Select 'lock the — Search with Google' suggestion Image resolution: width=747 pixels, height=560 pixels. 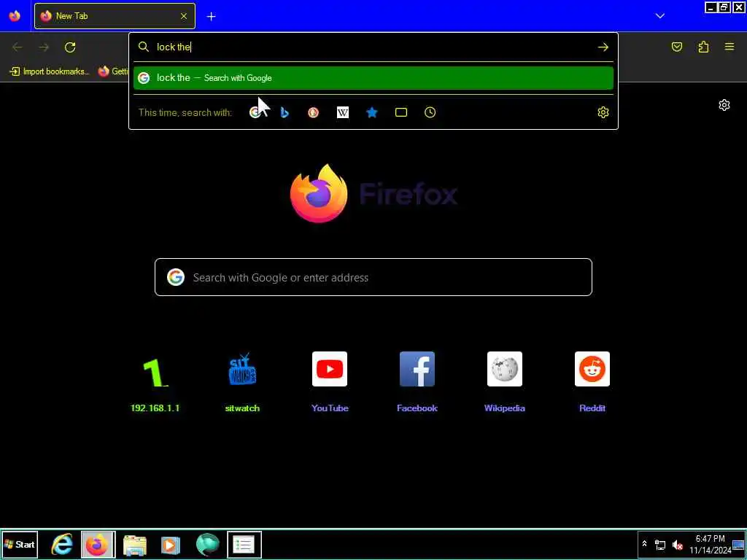click(x=373, y=78)
